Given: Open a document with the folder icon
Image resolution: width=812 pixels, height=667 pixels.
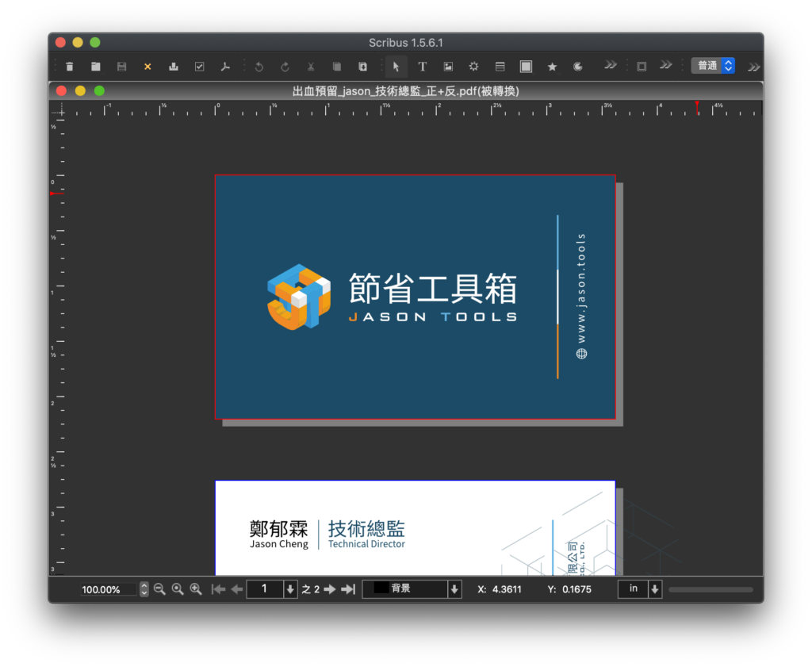Looking at the screenshot, I should point(96,67).
